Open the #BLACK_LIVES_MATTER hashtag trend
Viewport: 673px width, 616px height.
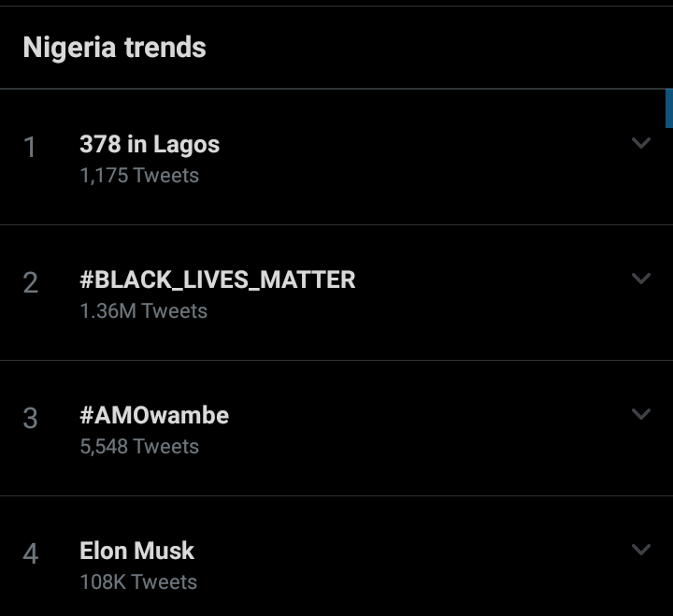[x=217, y=279]
